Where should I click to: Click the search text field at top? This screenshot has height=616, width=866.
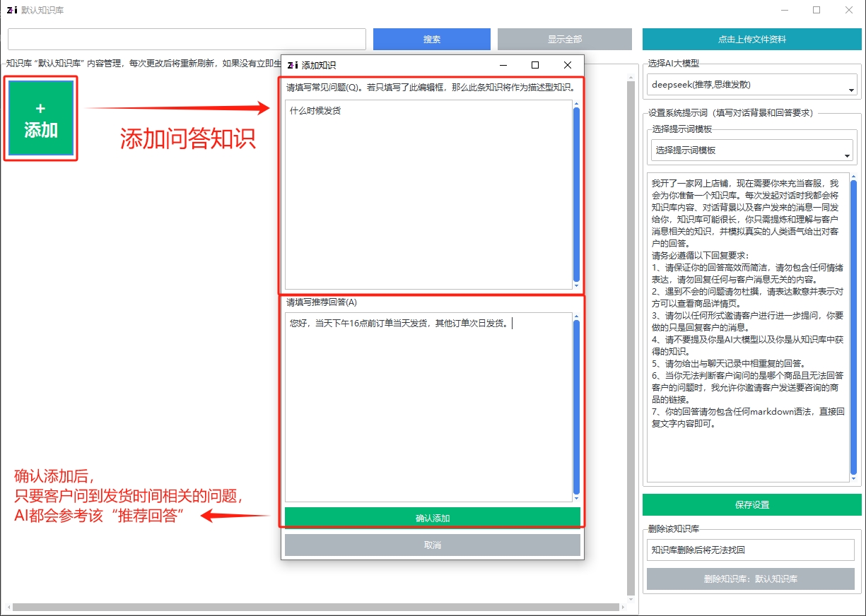(187, 40)
